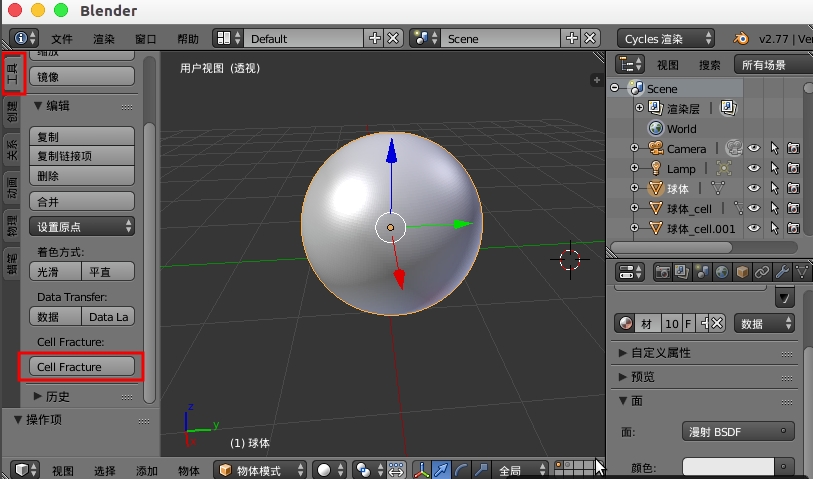Open the World properties tab icon
The height and width of the screenshot is (479, 813).
pos(721,272)
